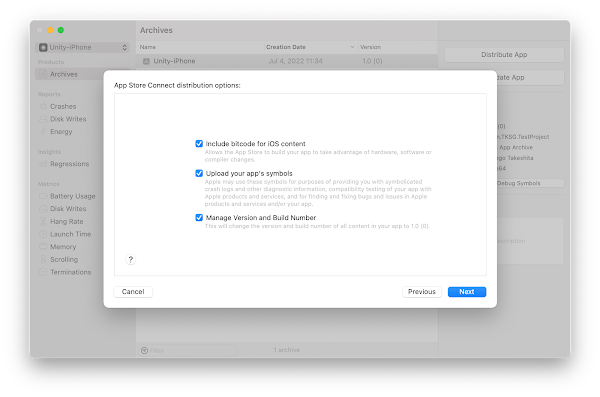Click the Validate App button
Viewport: 600px width, 397px height.
pos(530,78)
